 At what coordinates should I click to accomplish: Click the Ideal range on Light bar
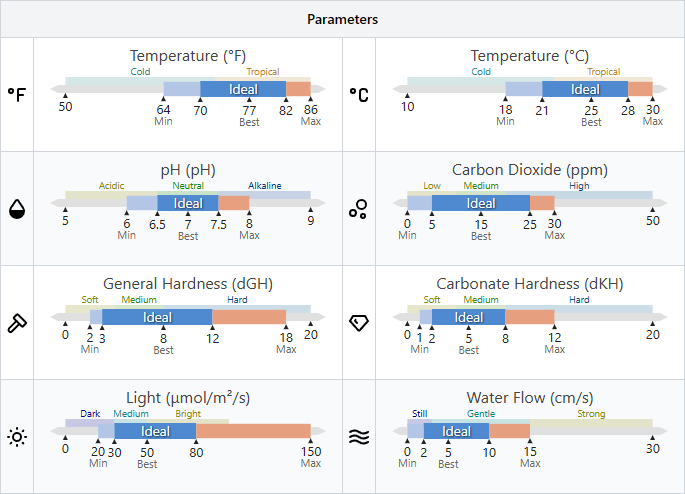click(155, 431)
